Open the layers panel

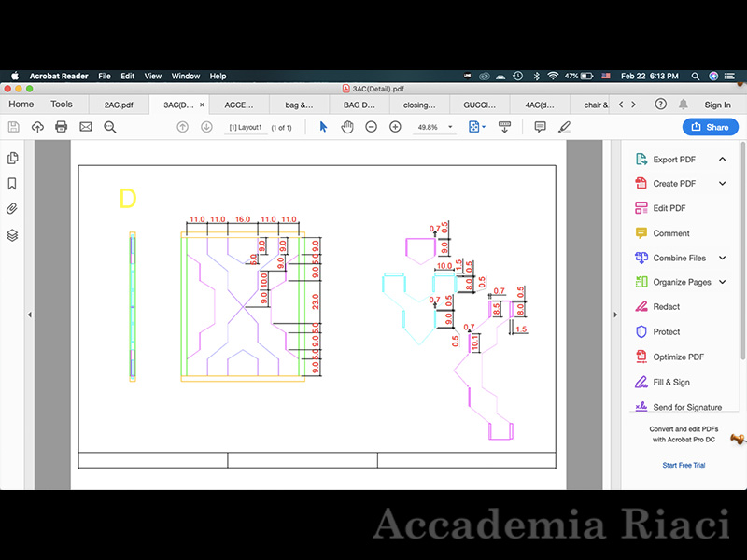(x=12, y=235)
